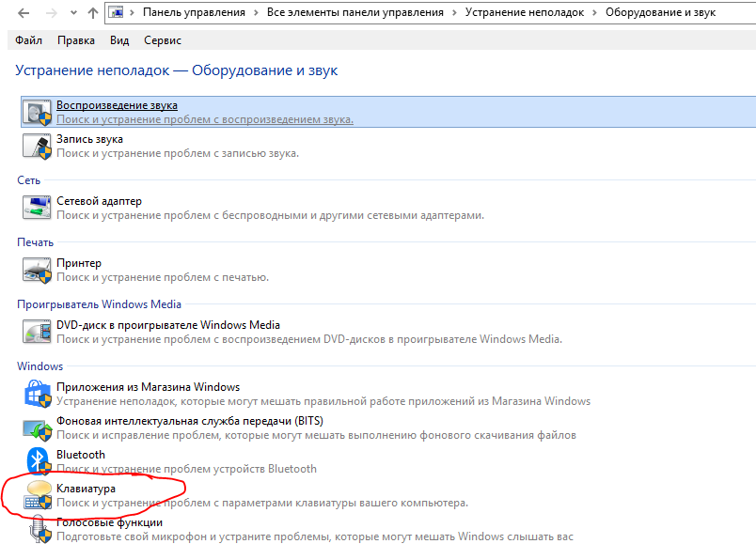Viewport: 756px width, 544px height.
Task: Open the recent locations dropdown arrow
Action: pos(73,13)
